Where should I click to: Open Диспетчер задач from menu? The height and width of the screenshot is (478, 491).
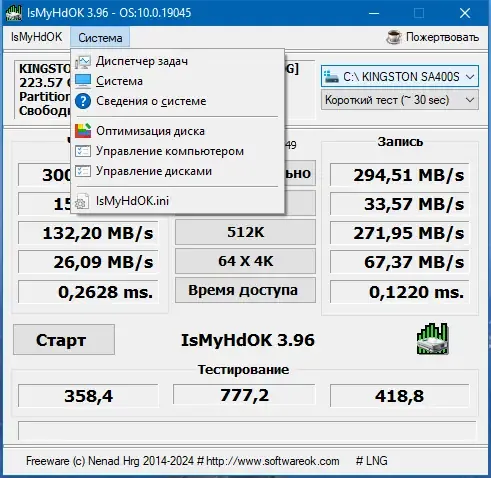(x=178, y=61)
